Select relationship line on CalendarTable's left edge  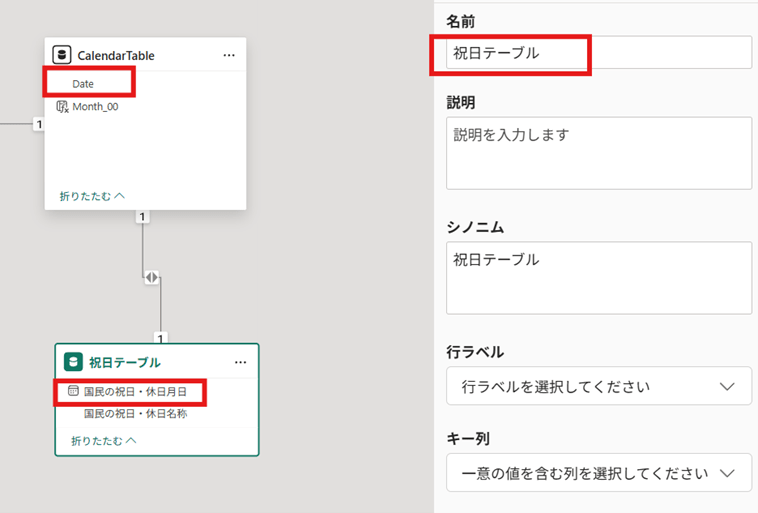(x=18, y=125)
